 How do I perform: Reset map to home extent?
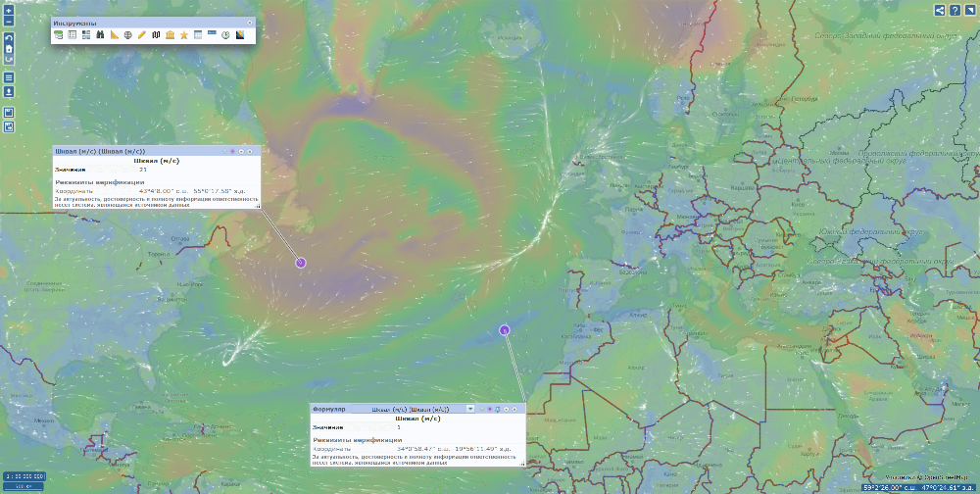pos(9,48)
